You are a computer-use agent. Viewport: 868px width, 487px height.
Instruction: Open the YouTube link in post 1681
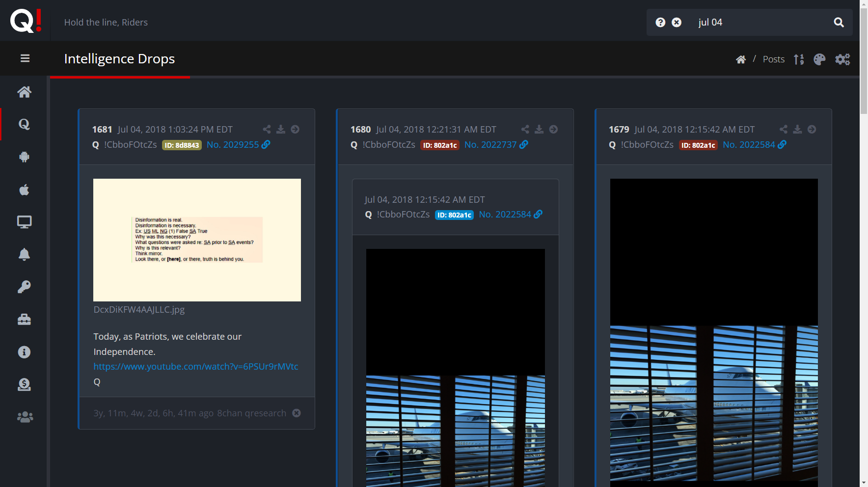point(196,367)
